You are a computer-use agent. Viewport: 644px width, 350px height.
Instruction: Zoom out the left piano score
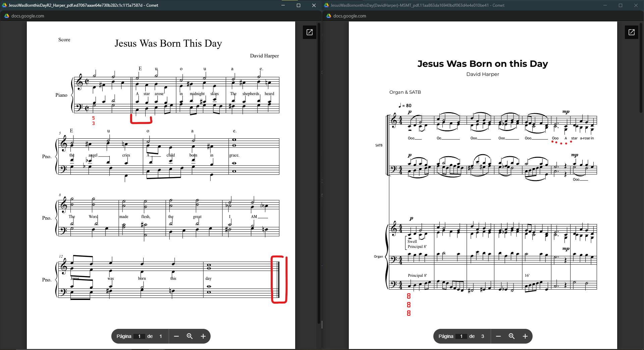[x=176, y=336]
